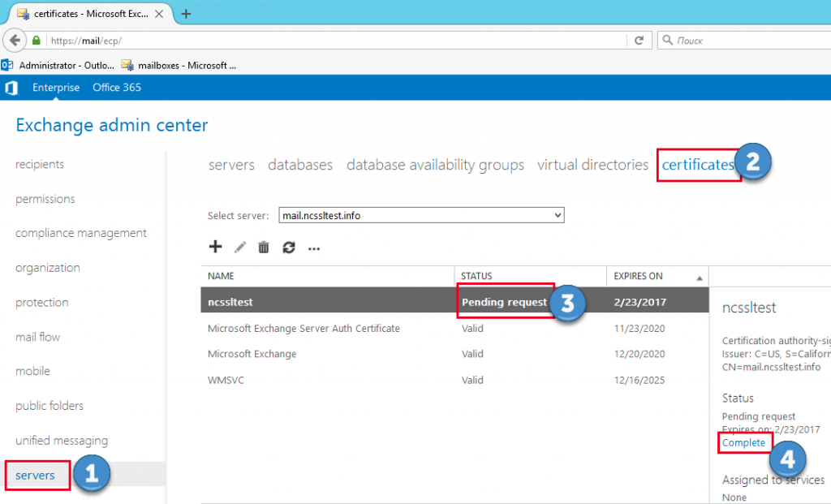Open virtual directories tab

[x=592, y=165]
